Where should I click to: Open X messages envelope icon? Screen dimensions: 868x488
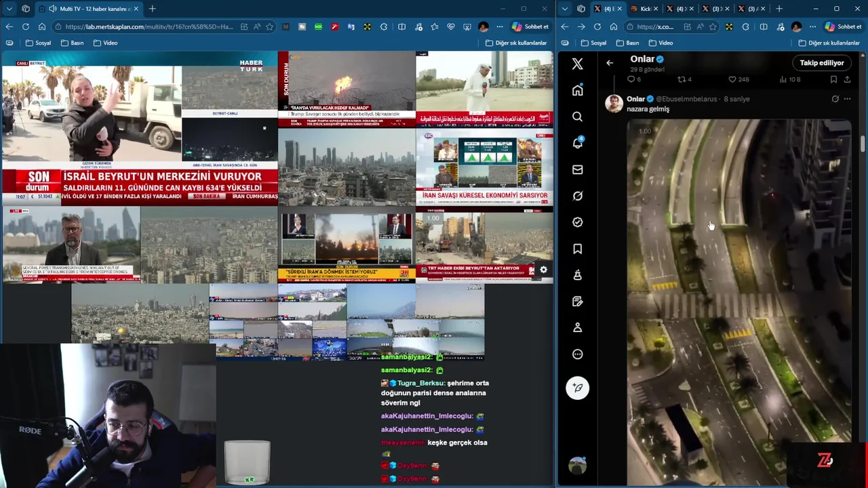pyautogui.click(x=577, y=169)
